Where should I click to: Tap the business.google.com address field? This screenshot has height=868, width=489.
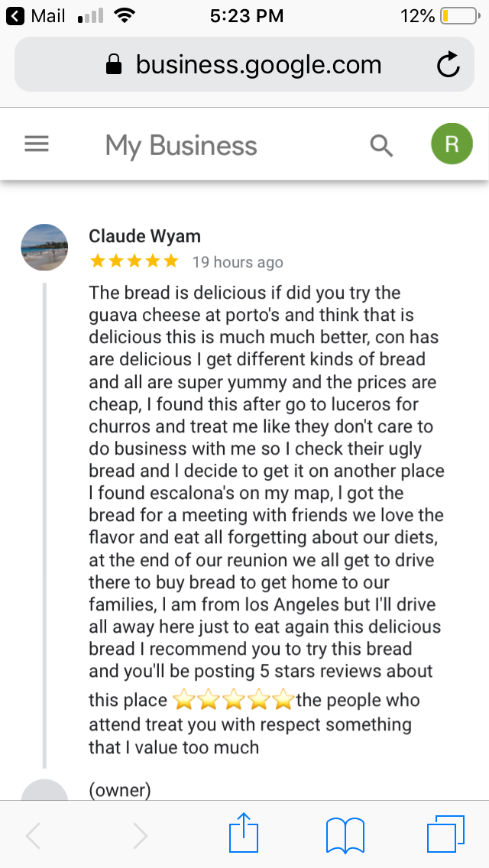(258, 65)
